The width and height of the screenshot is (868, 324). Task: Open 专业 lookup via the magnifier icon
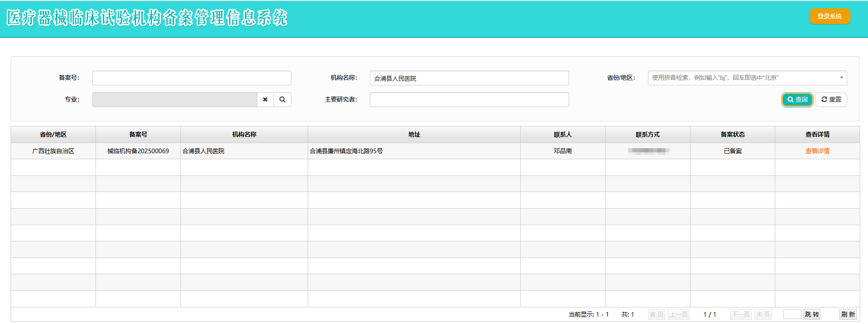[282, 100]
